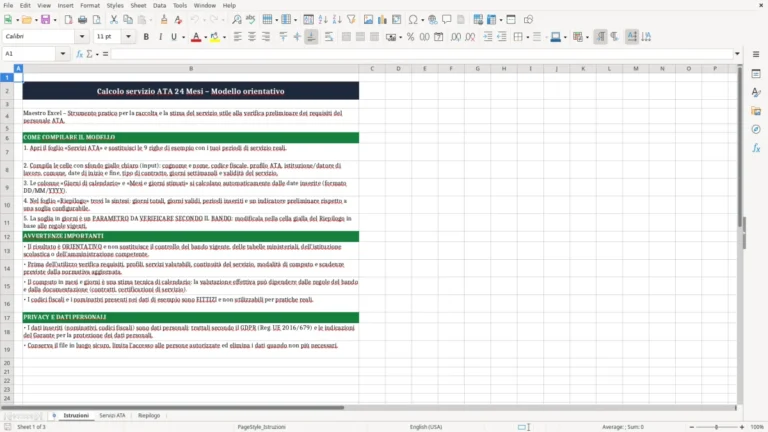Insert a hyperlink

[432, 20]
